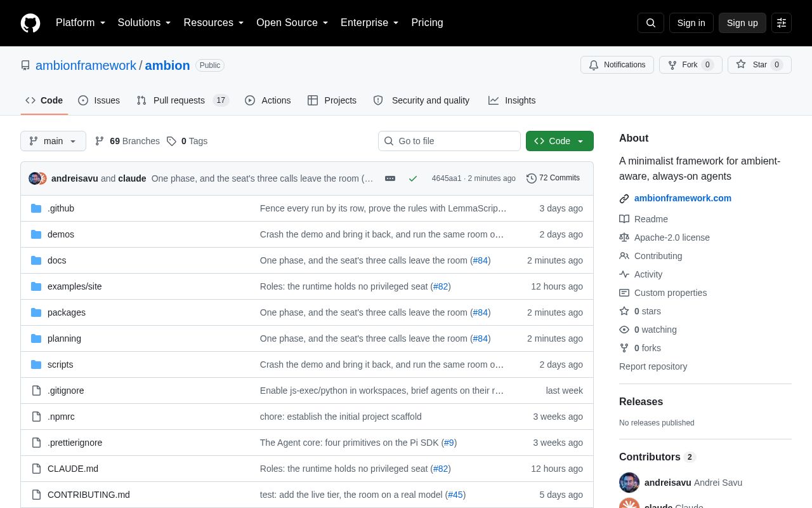Open the ambionframework owner link
The height and width of the screenshot is (508, 812).
[x=86, y=65]
